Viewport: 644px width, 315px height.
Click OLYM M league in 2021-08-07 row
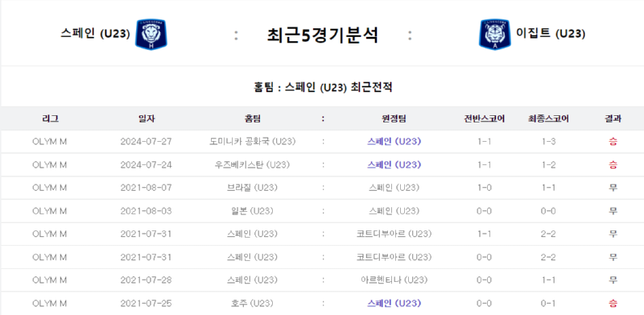[50, 188]
